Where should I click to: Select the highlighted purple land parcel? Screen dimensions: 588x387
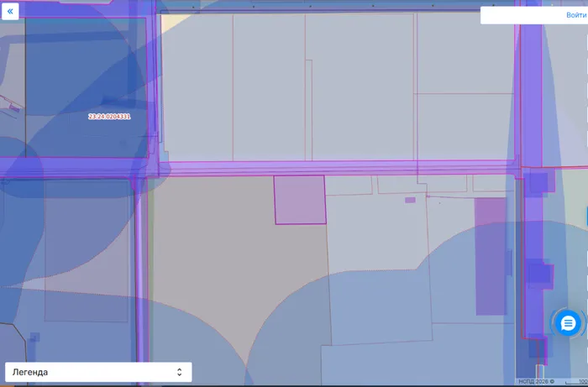[x=300, y=200]
